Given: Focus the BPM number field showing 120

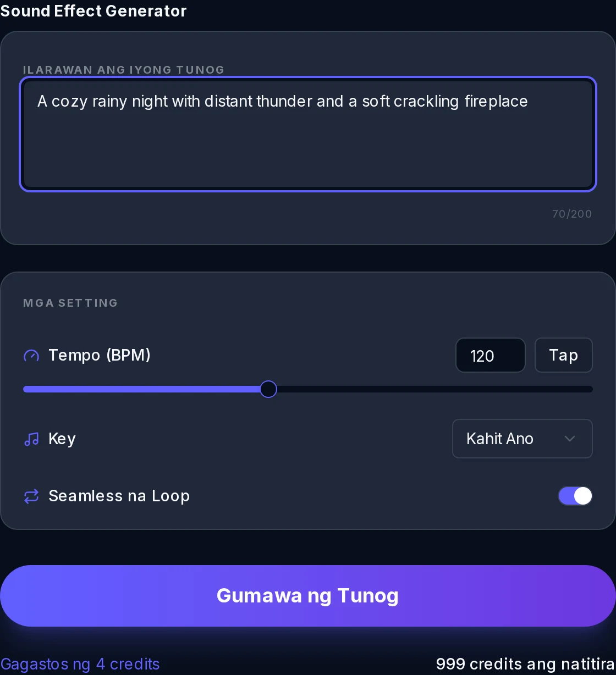Looking at the screenshot, I should pos(491,355).
